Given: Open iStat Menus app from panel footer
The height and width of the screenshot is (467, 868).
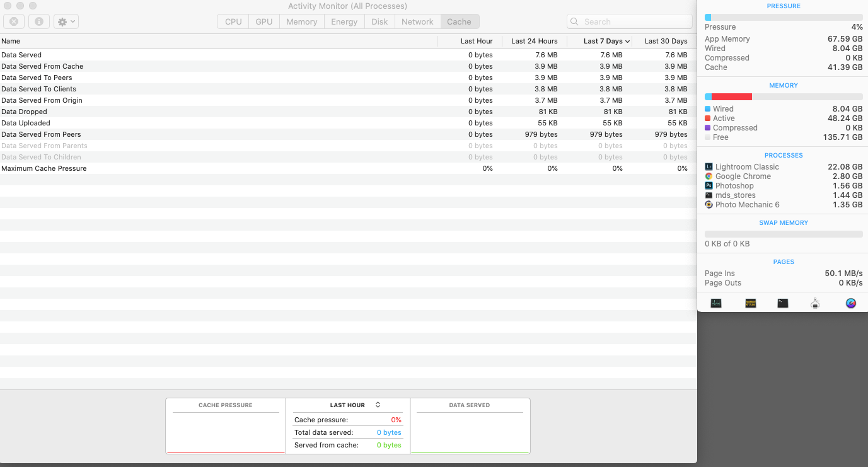Looking at the screenshot, I should (851, 303).
